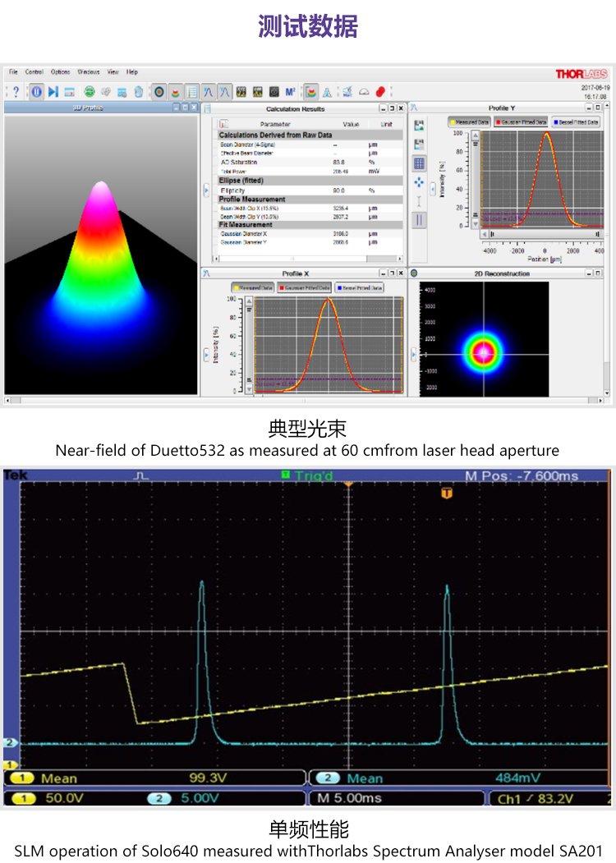The image size is (616, 863).
Task: Select the Ellipticity row
Action: pos(308,191)
